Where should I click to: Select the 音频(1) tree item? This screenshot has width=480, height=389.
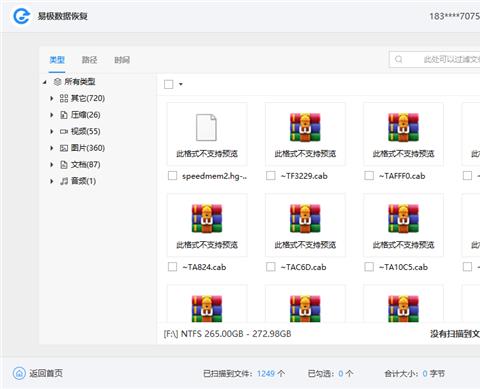coord(84,181)
